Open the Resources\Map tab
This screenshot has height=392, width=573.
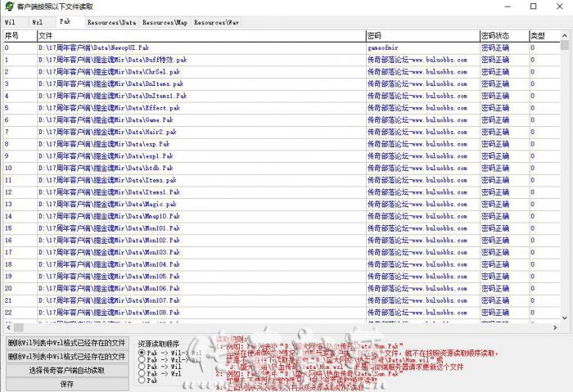coord(165,22)
